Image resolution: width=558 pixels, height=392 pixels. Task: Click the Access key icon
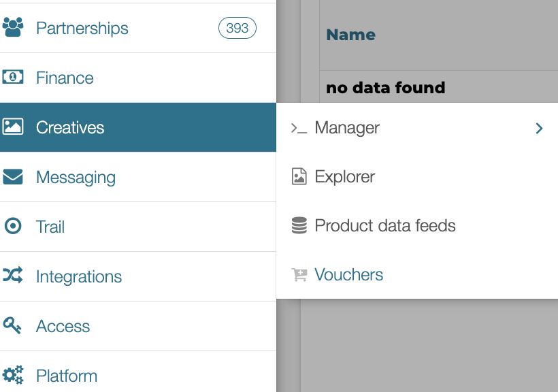(12, 325)
